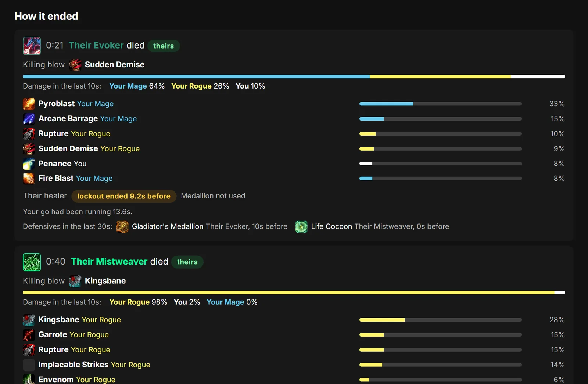Click the Pyroblast spell icon
This screenshot has height=384, width=588.
click(29, 104)
